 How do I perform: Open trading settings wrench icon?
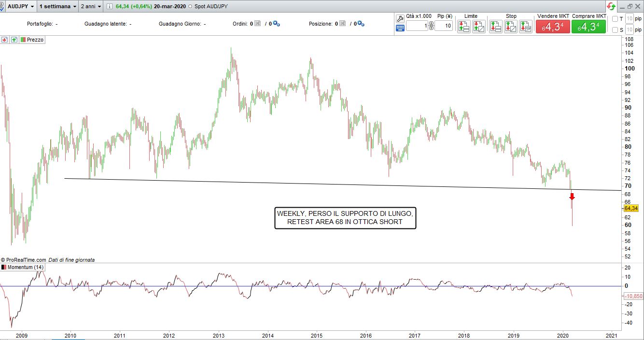coord(400,18)
